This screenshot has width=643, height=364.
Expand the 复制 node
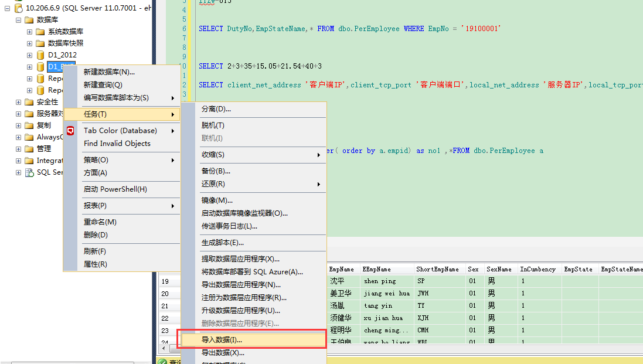18,125
